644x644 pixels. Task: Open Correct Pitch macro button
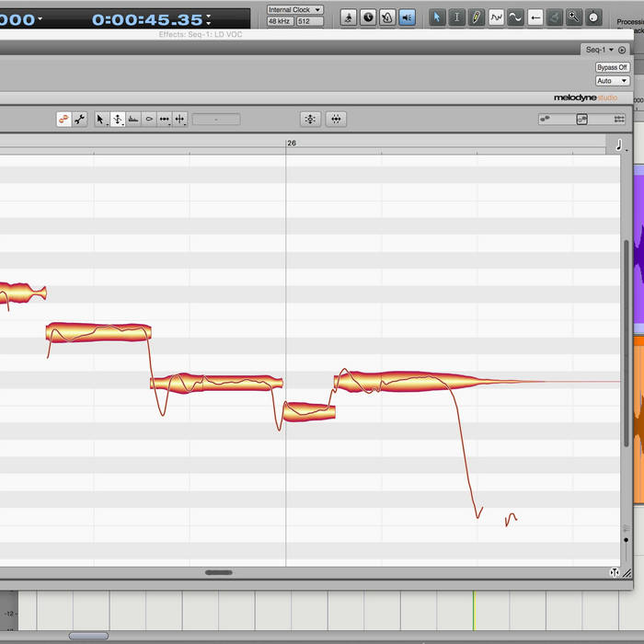click(311, 119)
